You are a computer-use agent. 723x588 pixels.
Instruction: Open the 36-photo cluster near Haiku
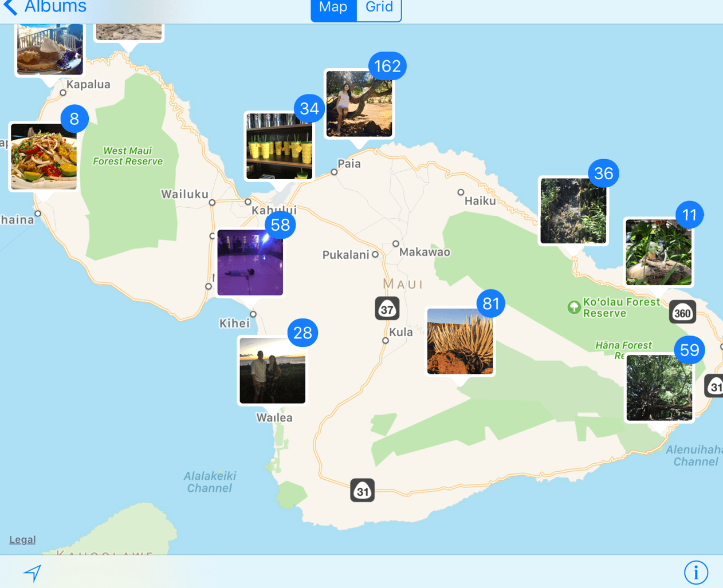[x=573, y=211]
